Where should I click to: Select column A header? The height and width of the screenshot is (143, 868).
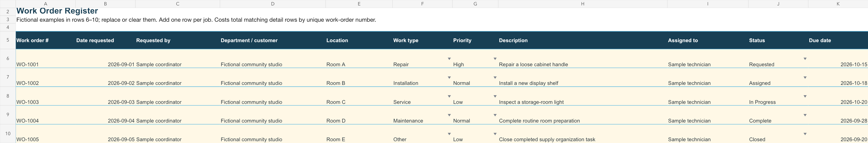[45, 4]
